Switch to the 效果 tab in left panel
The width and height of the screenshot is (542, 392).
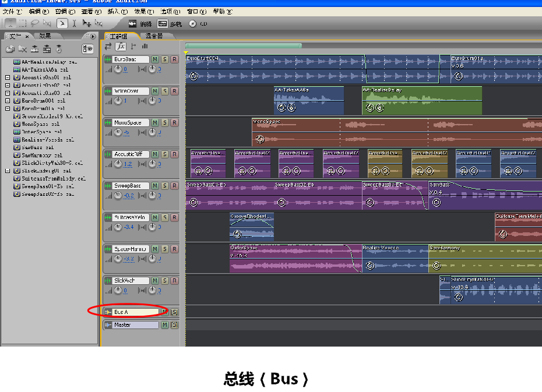(45, 36)
